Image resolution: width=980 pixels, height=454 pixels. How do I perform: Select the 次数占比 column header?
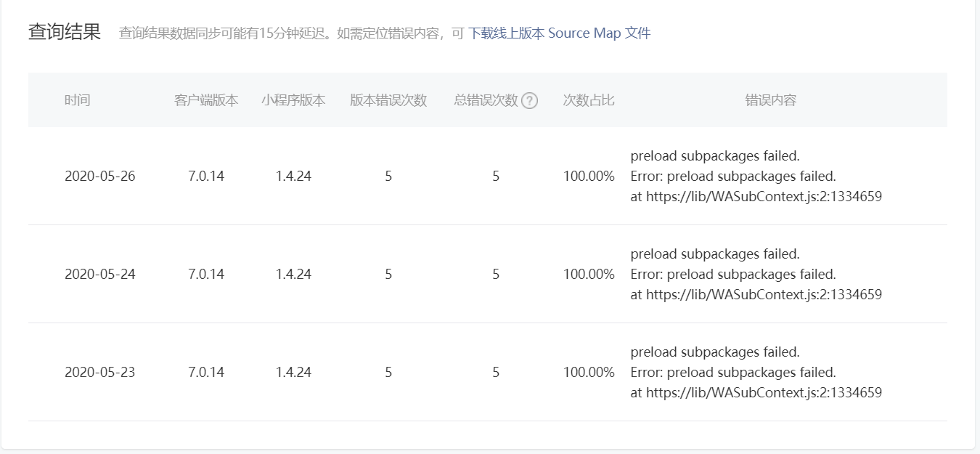click(x=589, y=100)
